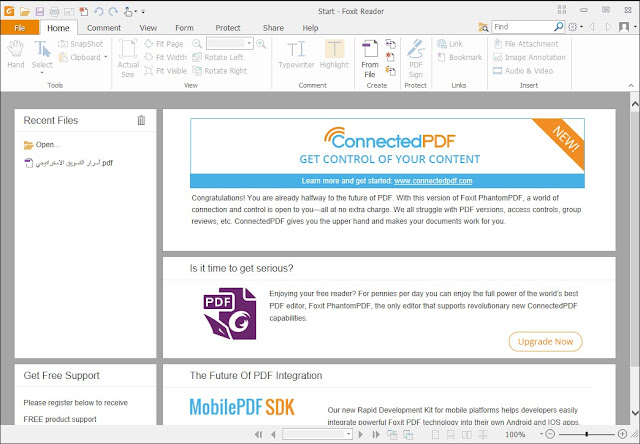The image size is (640, 444).
Task: Click the File Attachment tool
Action: pos(526,44)
